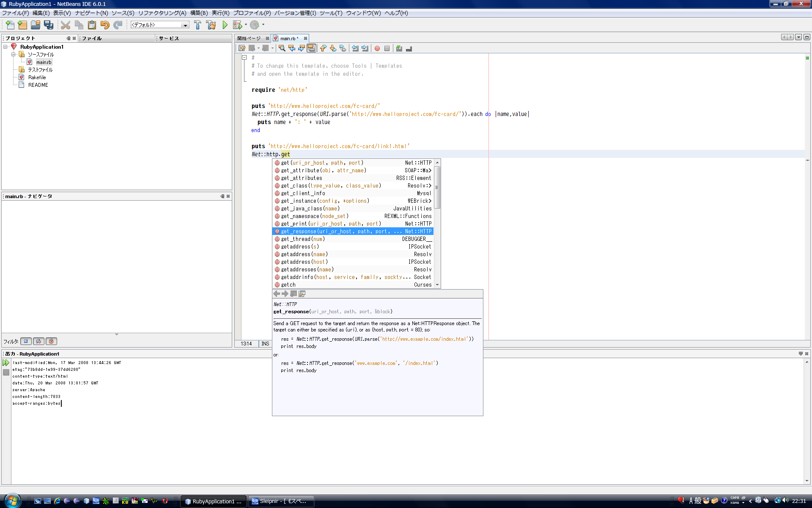The image size is (812, 508).
Task: Click the Build Main Project hammer icon
Action: point(198,25)
